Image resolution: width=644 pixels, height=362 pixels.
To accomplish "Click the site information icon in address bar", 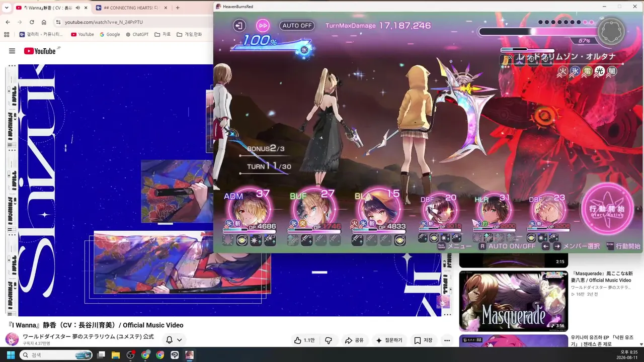I will (58, 22).
